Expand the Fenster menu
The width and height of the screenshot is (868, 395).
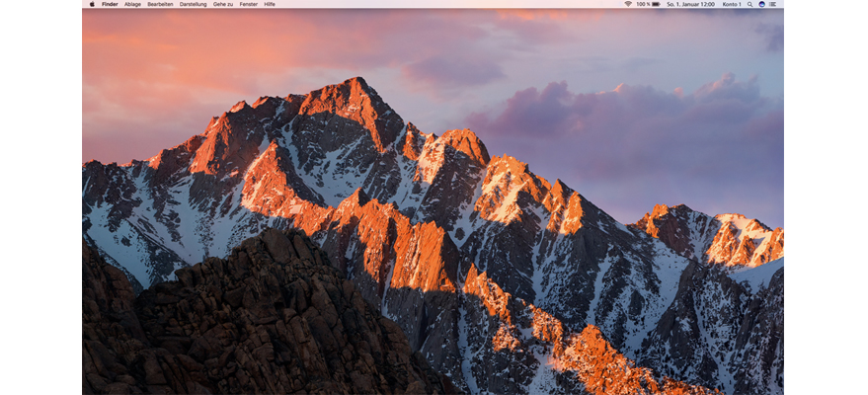[x=249, y=4]
